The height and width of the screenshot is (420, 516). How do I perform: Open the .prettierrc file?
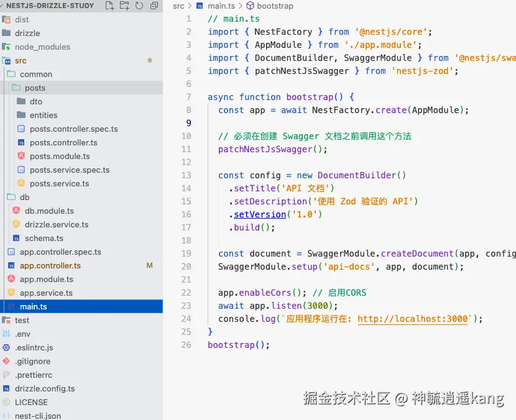tap(81, 375)
